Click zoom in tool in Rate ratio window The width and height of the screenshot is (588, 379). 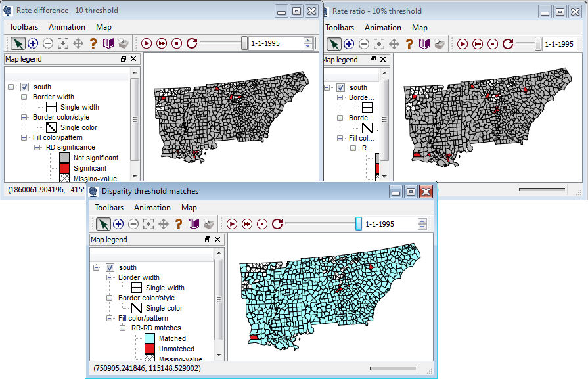click(349, 44)
